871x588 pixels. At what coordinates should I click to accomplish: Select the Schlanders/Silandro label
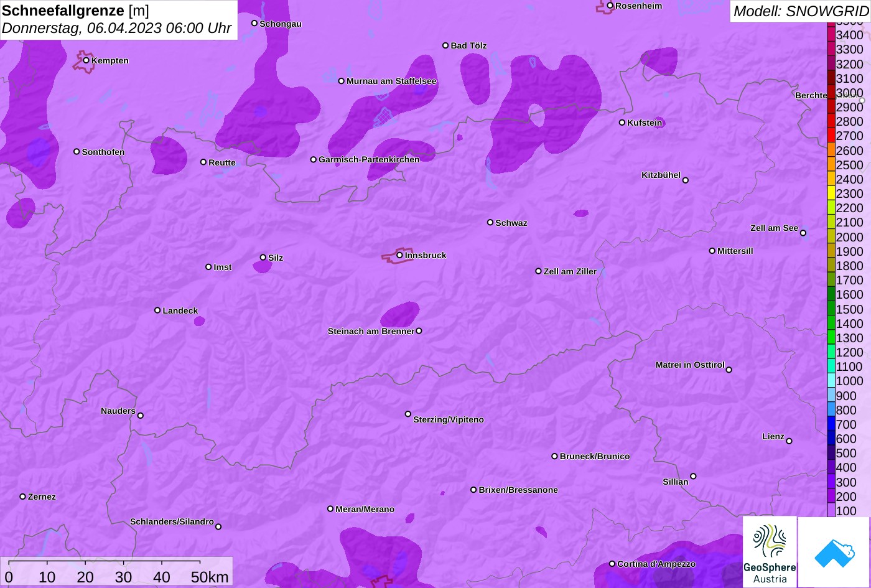click(x=172, y=521)
